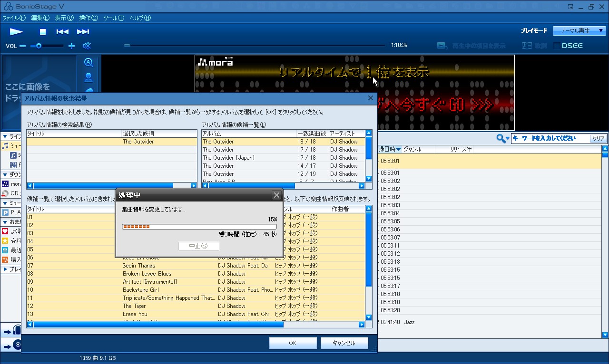Click the CD import sidebar icon
The height and width of the screenshot is (364, 609).
(5, 193)
